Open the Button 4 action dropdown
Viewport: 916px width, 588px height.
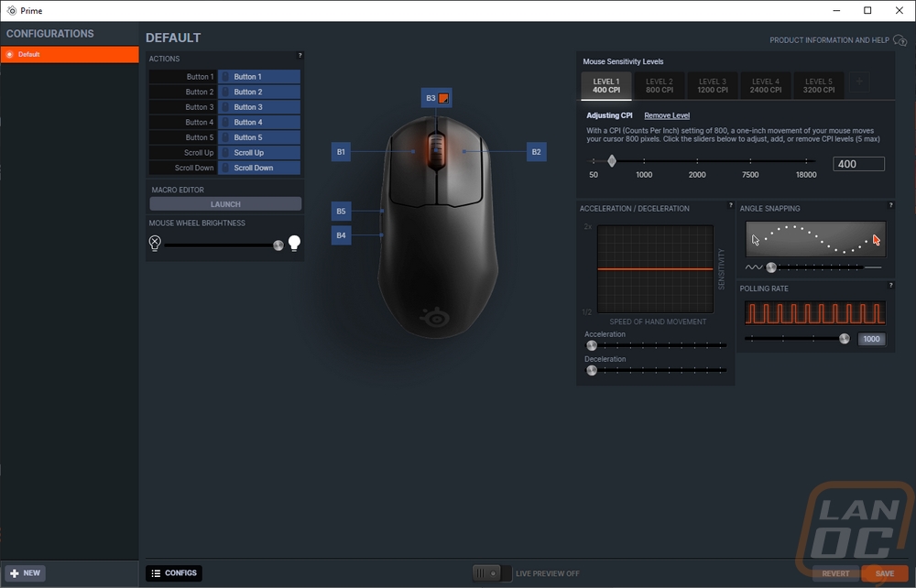coord(259,122)
